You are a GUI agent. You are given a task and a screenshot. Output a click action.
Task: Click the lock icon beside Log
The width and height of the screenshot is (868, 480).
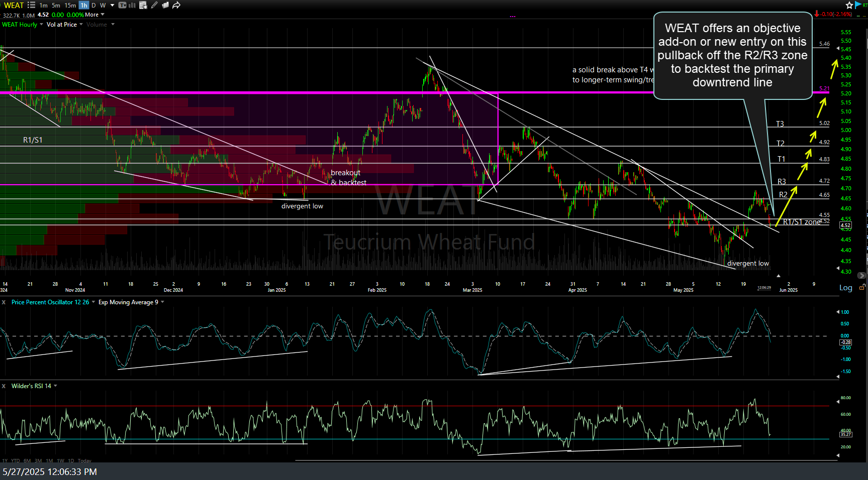click(862, 287)
